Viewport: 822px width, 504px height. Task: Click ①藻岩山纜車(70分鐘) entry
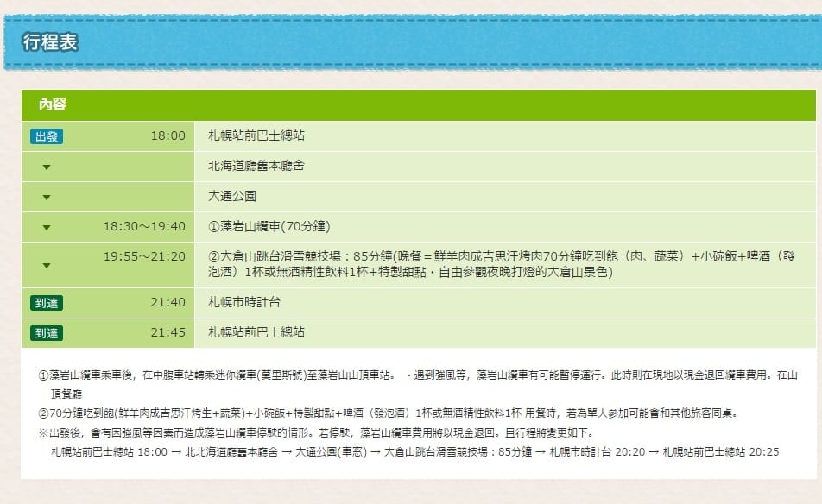click(x=269, y=226)
